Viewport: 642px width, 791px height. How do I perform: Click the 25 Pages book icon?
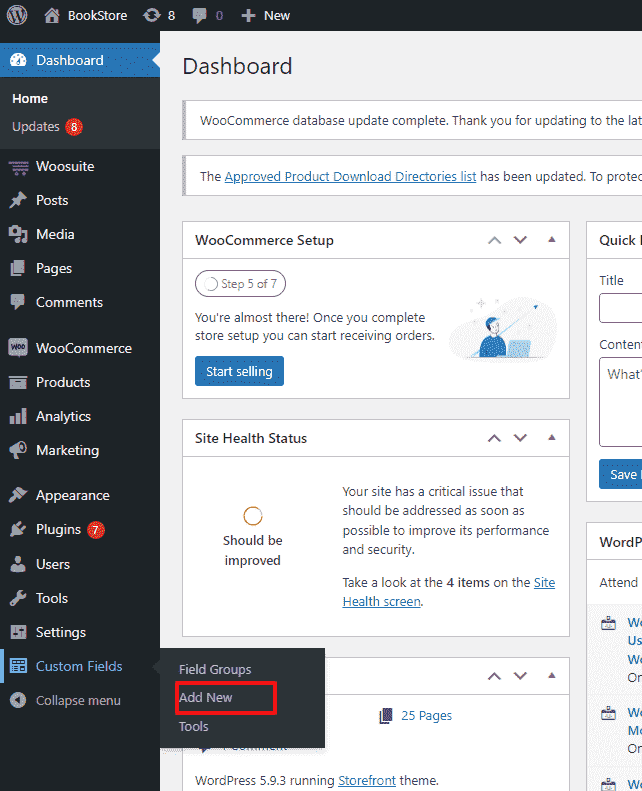(386, 715)
